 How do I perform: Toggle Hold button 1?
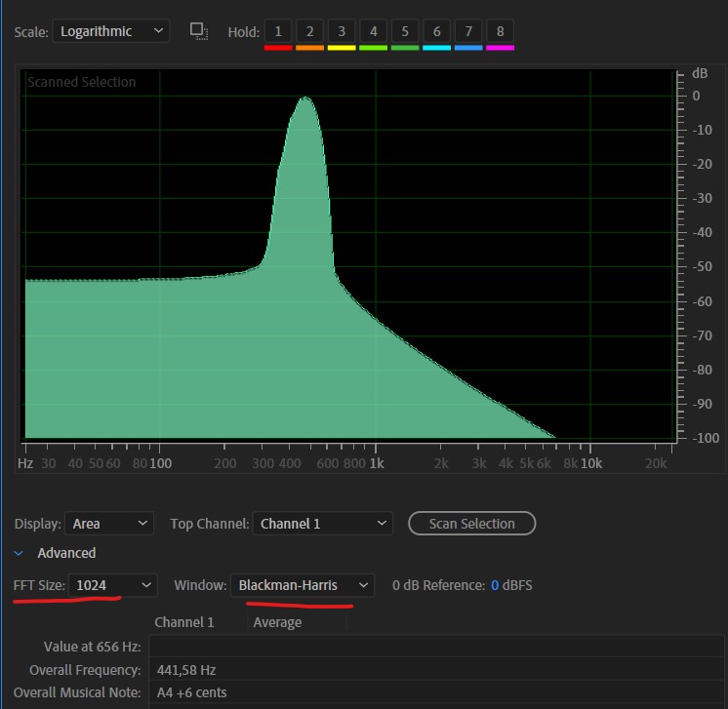pyautogui.click(x=278, y=31)
